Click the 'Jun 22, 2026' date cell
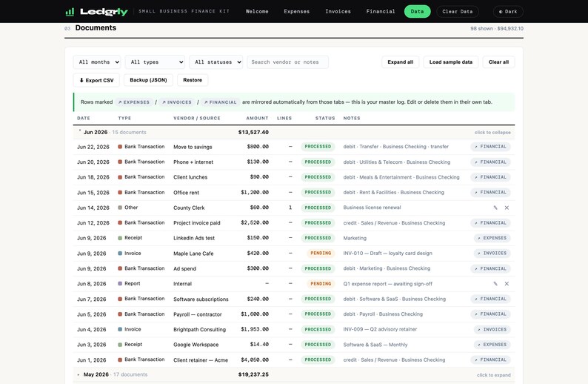The height and width of the screenshot is (384, 588). pyautogui.click(x=93, y=147)
